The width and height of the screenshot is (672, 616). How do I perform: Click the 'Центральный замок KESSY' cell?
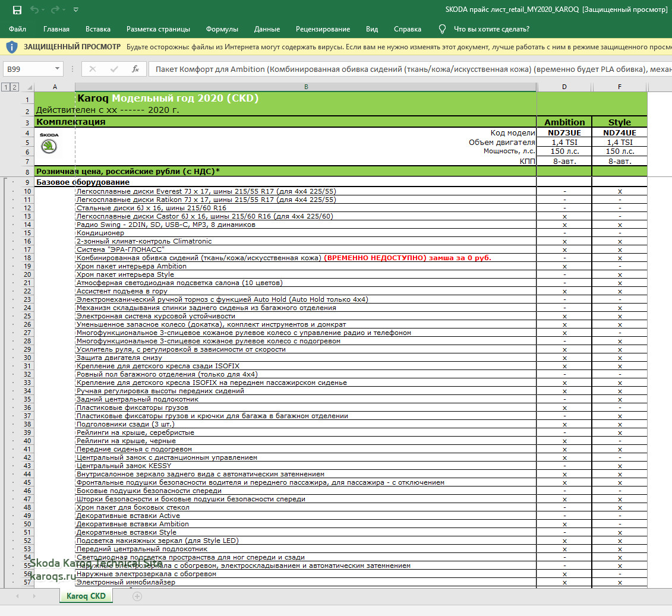tap(305, 466)
